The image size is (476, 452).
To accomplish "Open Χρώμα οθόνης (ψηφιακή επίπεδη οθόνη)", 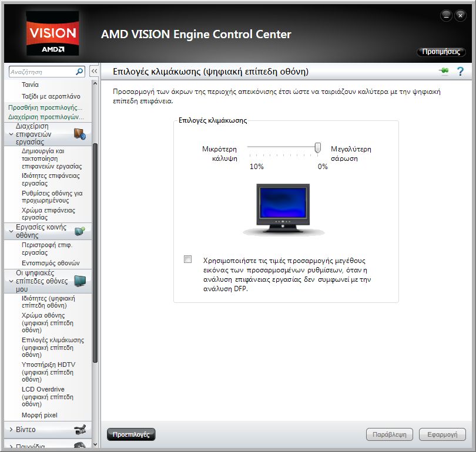I will pyautogui.click(x=48, y=322).
